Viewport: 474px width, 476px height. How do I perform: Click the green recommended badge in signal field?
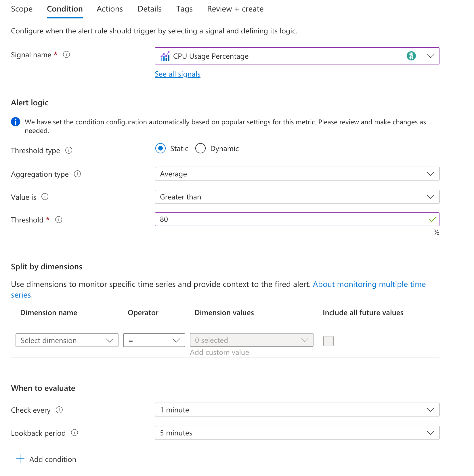(x=411, y=56)
